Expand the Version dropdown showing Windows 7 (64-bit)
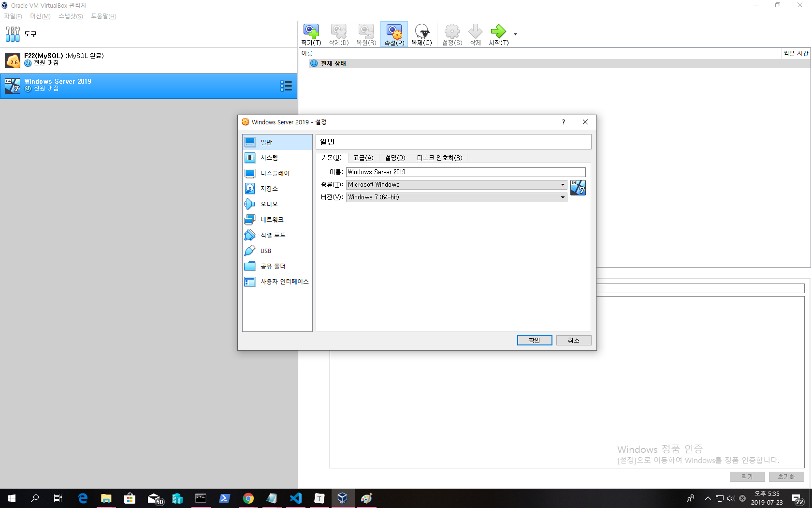 457,197
